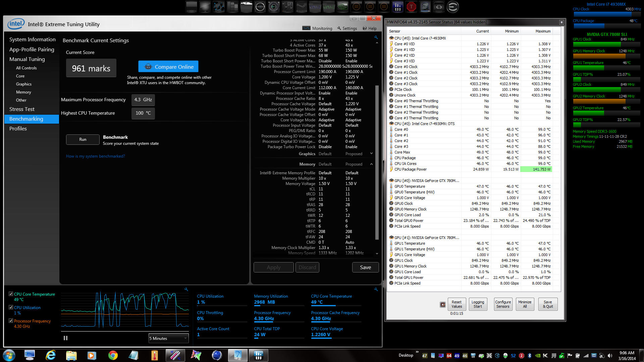Image resolution: width=644 pixels, height=362 pixels.
Task: Open Other tuning sub-item
Action: tap(21, 100)
